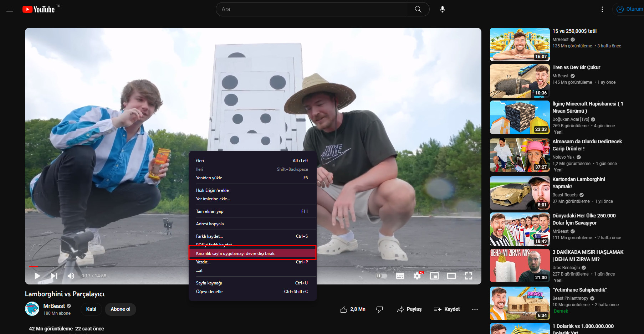The width and height of the screenshot is (644, 334).
Task: Enter fullscreen with the player icon
Action: coord(469,276)
